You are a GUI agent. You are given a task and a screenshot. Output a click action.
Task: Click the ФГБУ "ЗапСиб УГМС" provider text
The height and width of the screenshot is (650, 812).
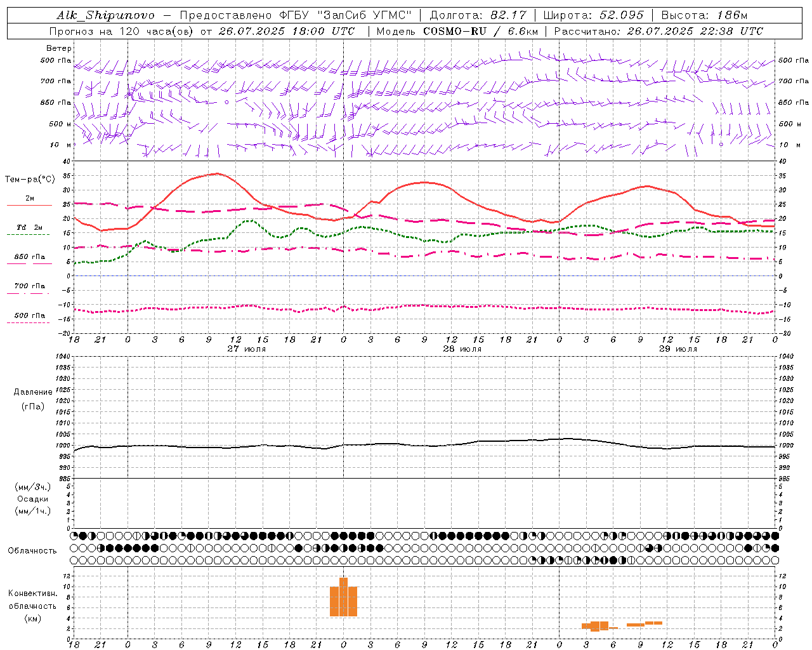pyautogui.click(x=346, y=15)
